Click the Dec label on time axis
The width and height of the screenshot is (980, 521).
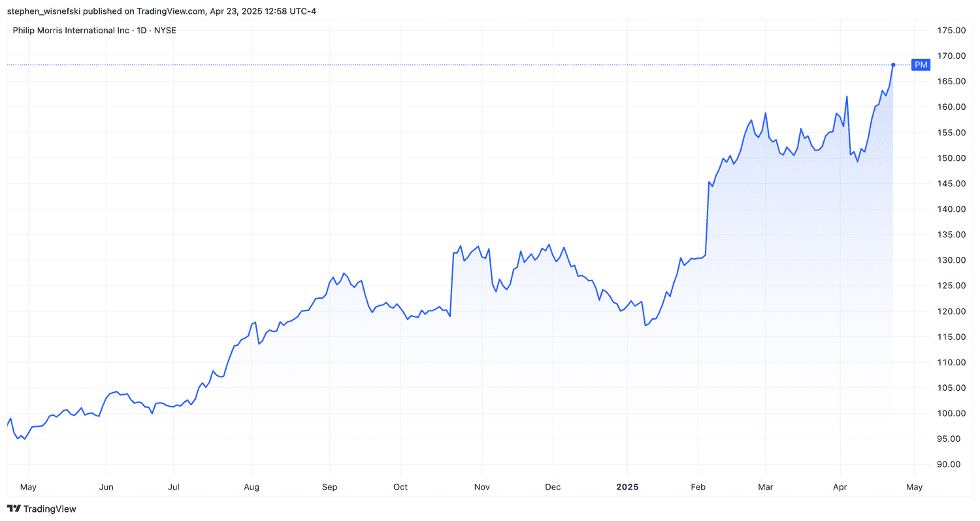552,487
